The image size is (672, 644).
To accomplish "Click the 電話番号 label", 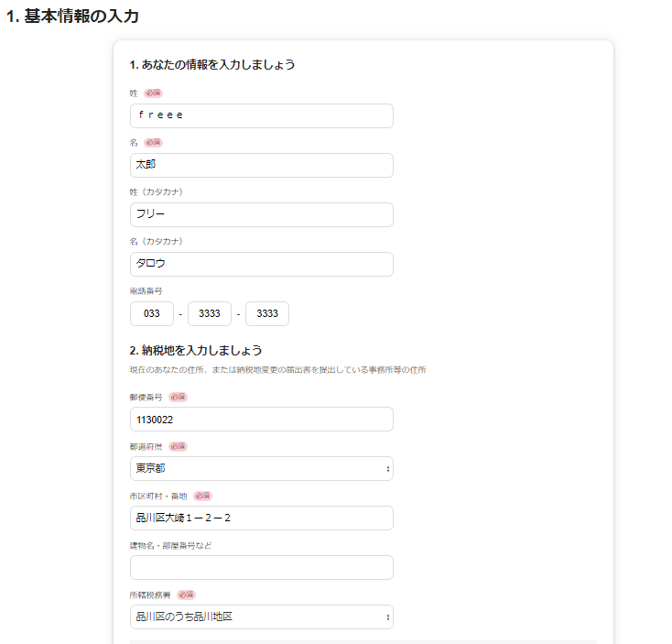I will point(146,291).
